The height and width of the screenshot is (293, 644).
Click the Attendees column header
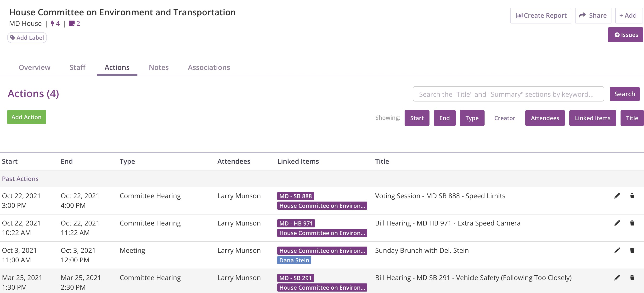[234, 161]
